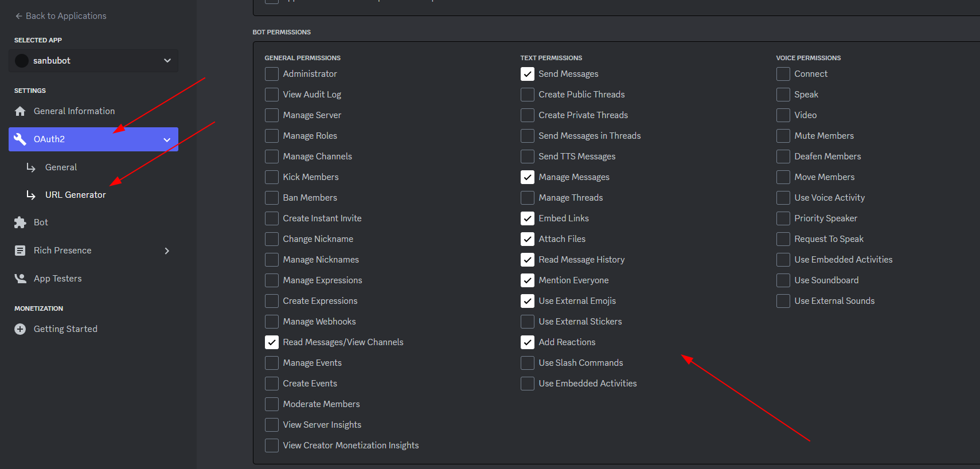
Task: Click the Rich Presence document icon
Action: [x=20, y=251]
